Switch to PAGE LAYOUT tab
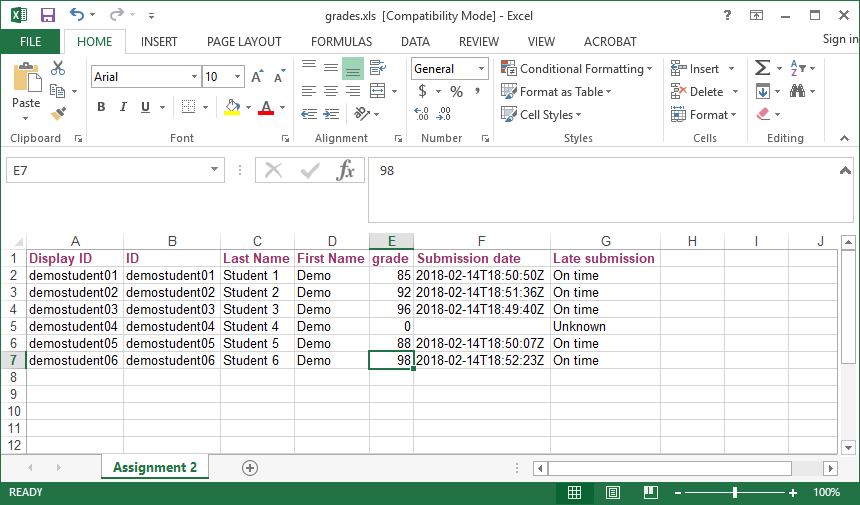The height and width of the screenshot is (505, 860). point(244,42)
